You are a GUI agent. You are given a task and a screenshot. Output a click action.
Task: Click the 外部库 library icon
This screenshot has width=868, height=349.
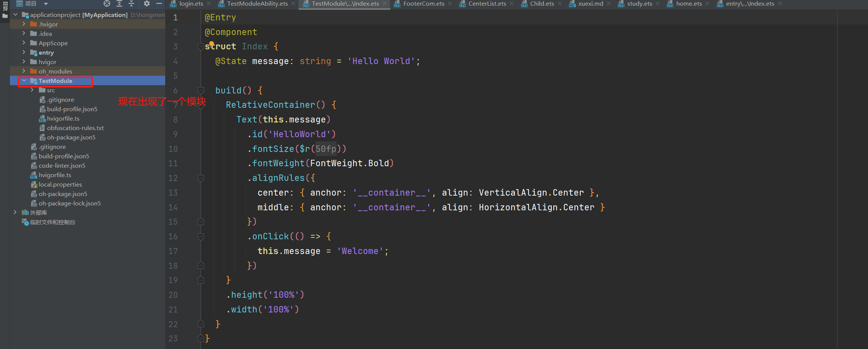[x=25, y=213]
